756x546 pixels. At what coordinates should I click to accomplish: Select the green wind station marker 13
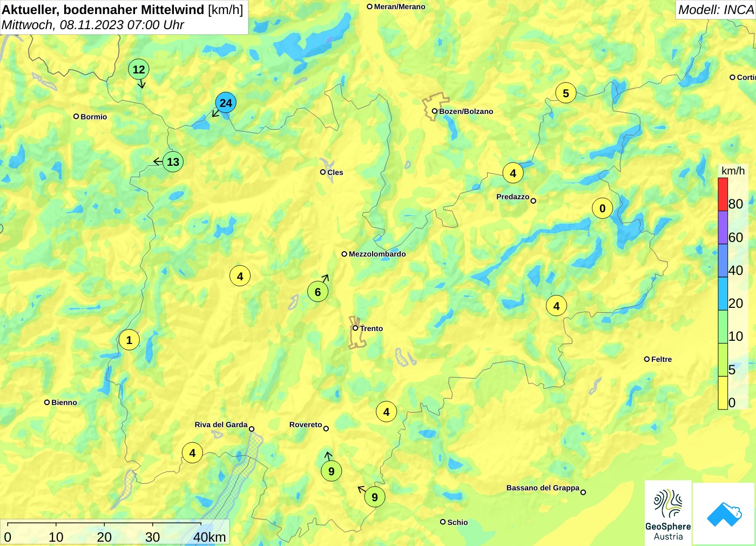pyautogui.click(x=173, y=161)
